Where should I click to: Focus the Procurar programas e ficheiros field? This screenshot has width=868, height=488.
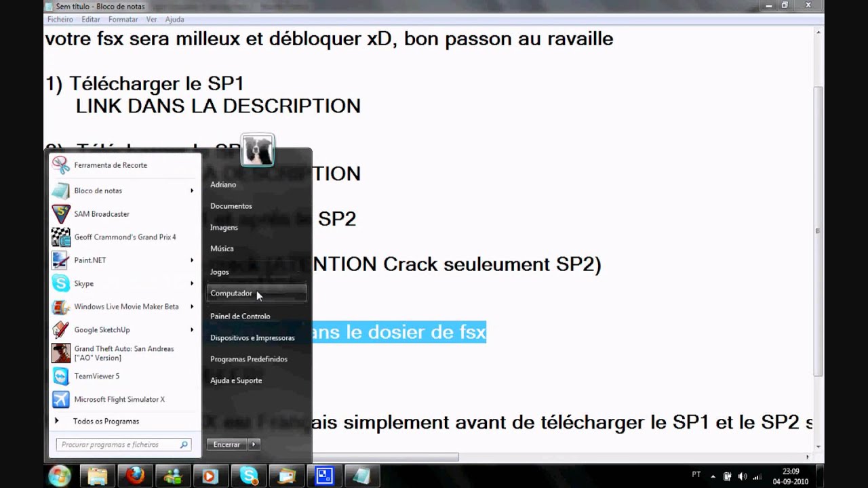pos(123,445)
